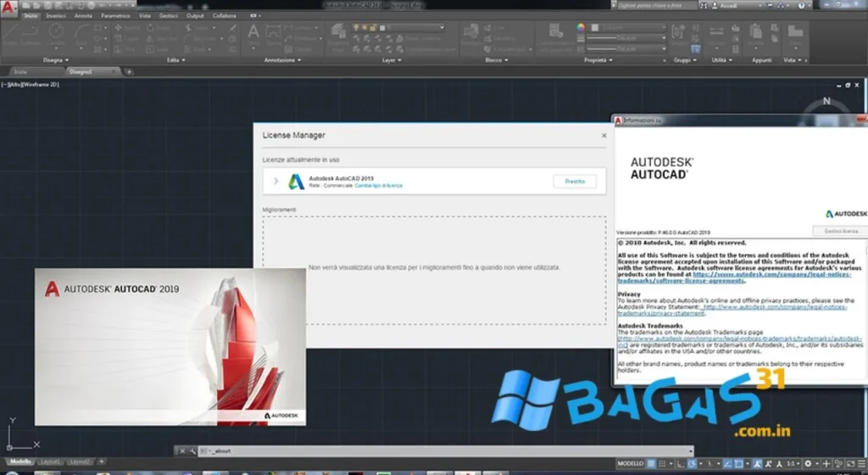The width and height of the screenshot is (868, 475).
Task: Open the Gestisci ribbon tab
Action: [169, 15]
